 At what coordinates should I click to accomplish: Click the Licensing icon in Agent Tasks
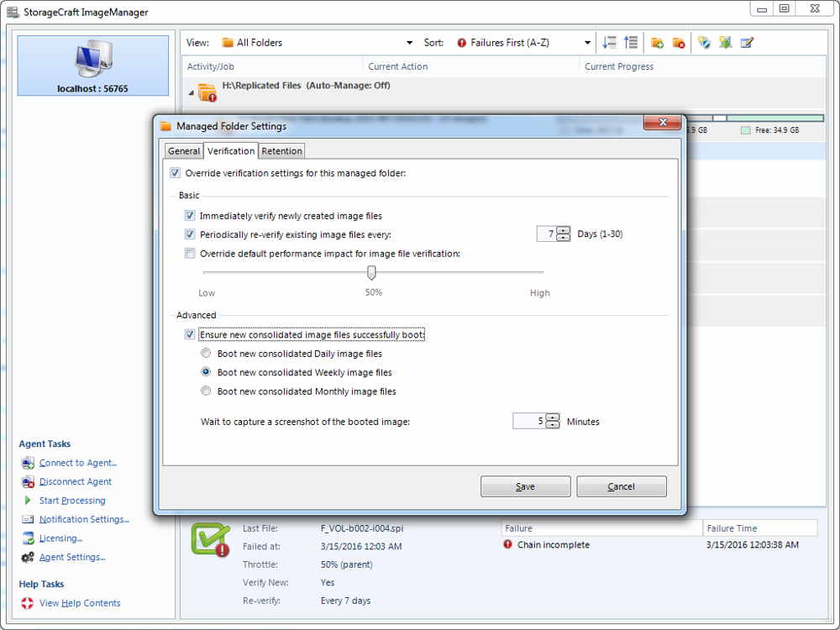coord(28,538)
